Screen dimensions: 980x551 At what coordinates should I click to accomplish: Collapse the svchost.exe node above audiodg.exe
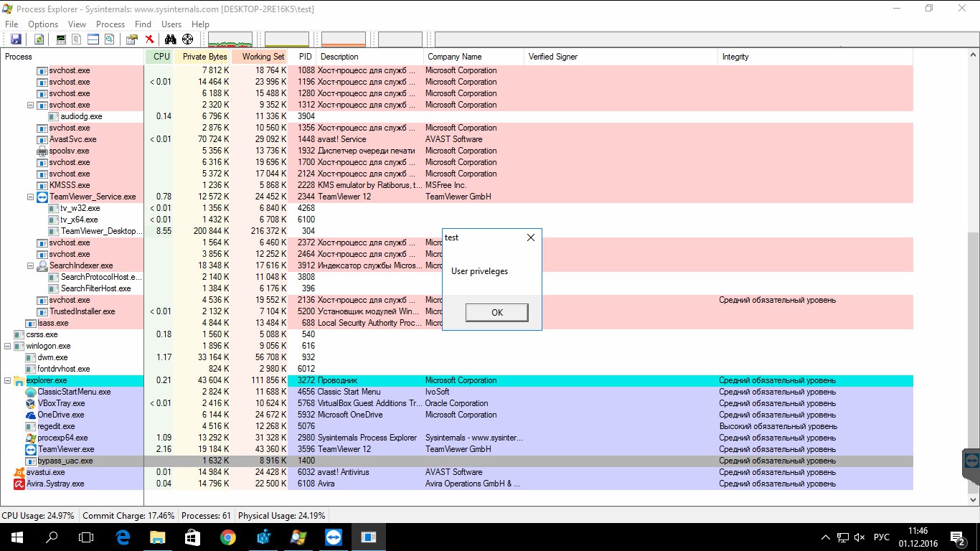tap(31, 105)
